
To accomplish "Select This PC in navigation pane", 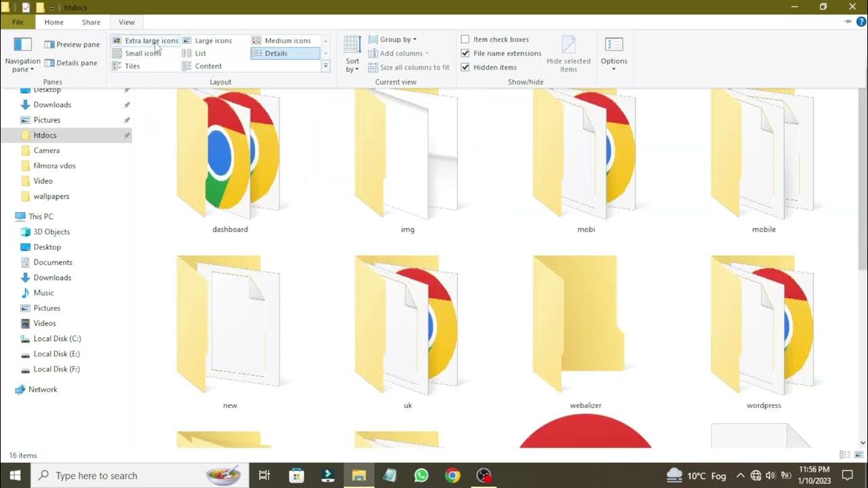I will [x=41, y=217].
